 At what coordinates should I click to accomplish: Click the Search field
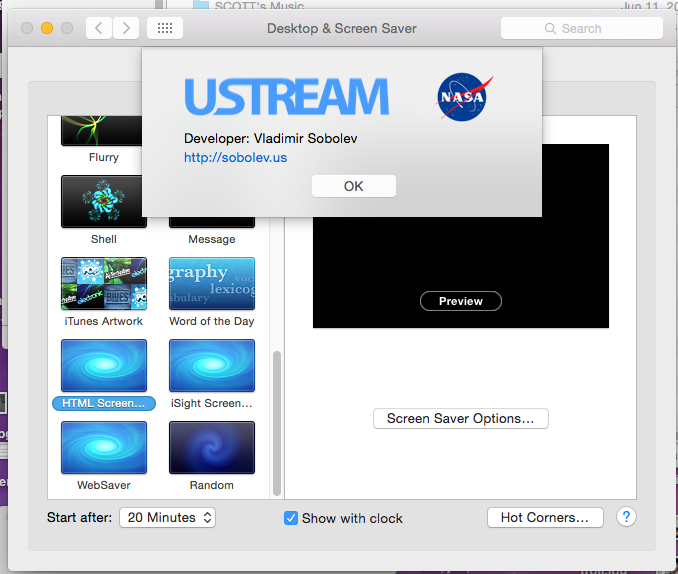582,29
